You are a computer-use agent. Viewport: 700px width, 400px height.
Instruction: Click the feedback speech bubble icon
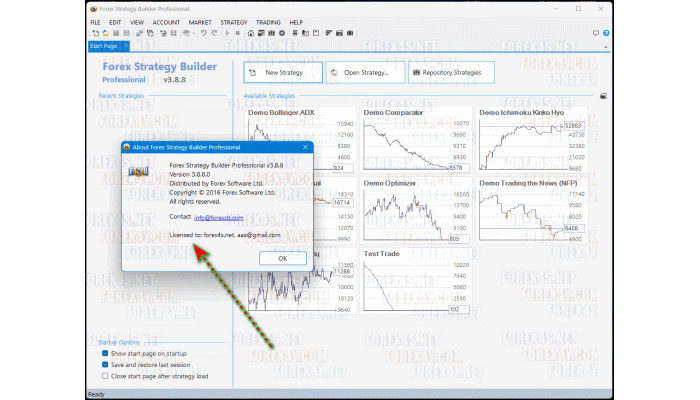click(x=596, y=33)
